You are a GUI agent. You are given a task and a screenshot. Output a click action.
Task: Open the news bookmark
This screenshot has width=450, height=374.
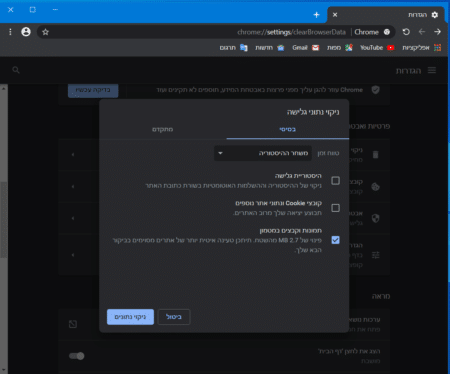[270, 48]
